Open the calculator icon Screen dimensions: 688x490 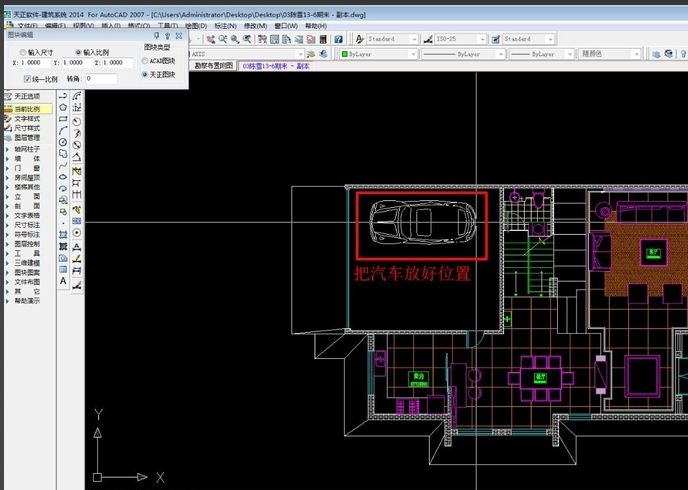pyautogui.click(x=323, y=39)
